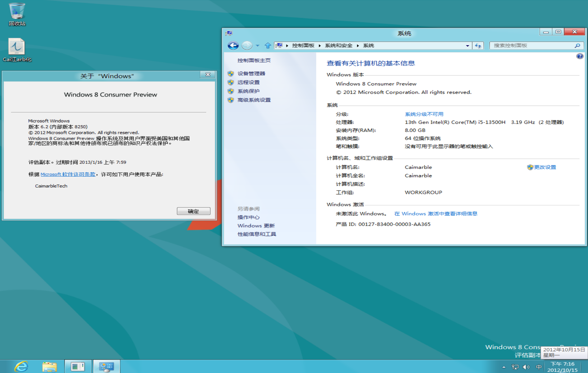This screenshot has width=588, height=373.
Task: Open help via the question mark icon
Action: point(580,56)
